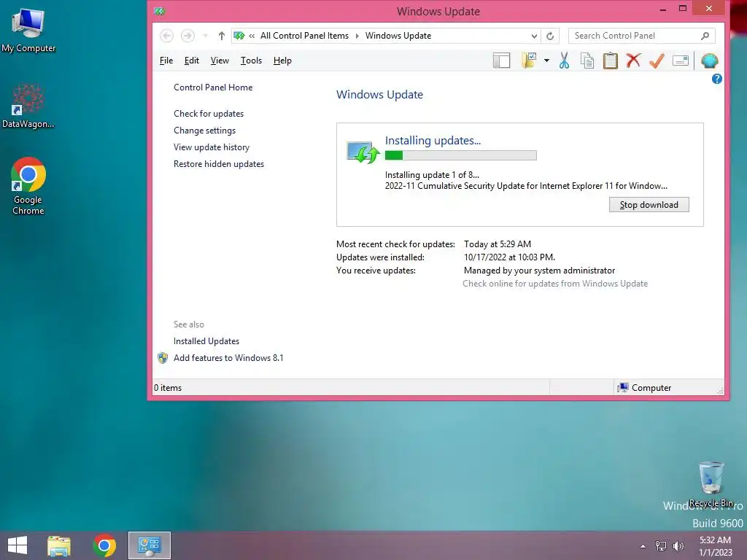Open the Edit menu
This screenshot has width=747, height=560.
point(192,61)
